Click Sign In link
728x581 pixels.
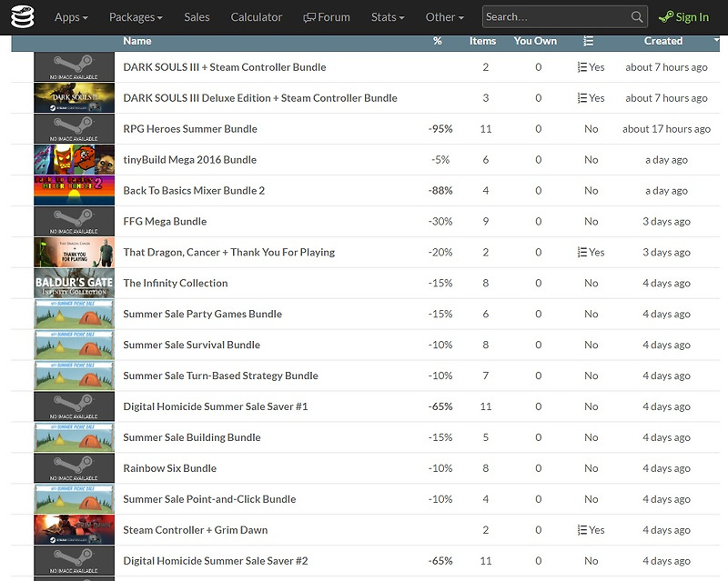click(x=684, y=17)
